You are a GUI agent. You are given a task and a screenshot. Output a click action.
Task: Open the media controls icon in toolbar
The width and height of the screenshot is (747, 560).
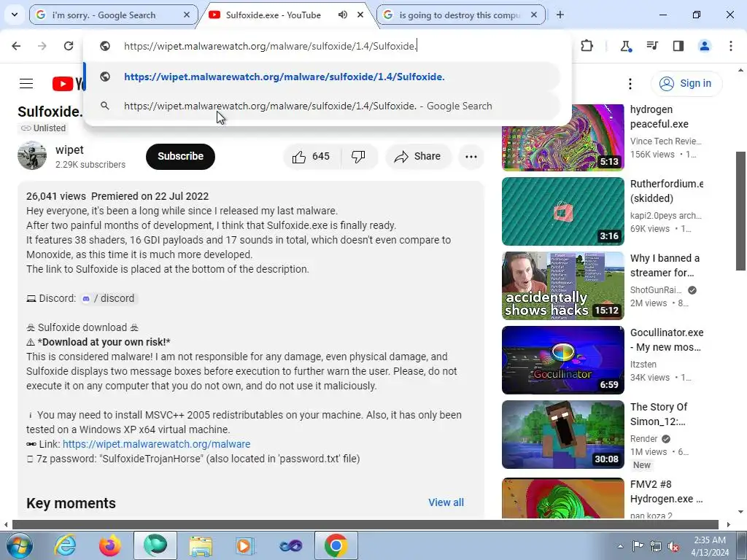[x=652, y=46]
